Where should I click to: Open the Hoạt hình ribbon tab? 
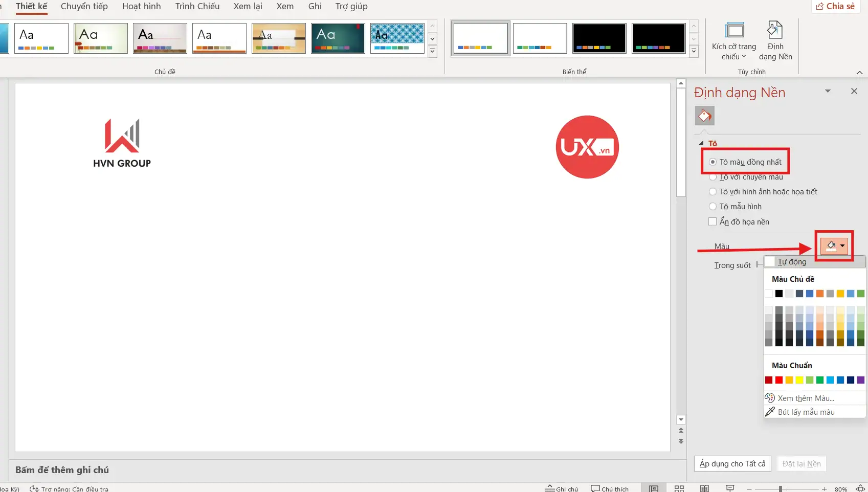pyautogui.click(x=141, y=7)
